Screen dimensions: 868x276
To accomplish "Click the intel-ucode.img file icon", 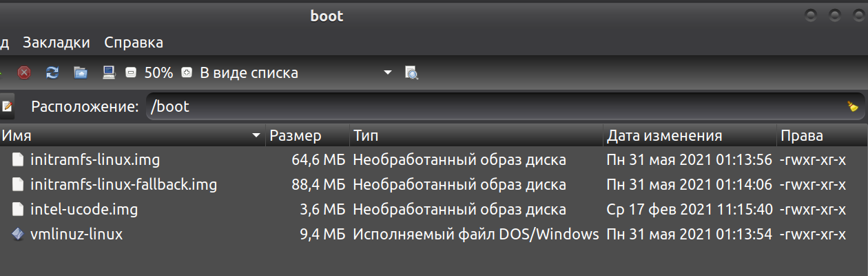I will [18, 210].
